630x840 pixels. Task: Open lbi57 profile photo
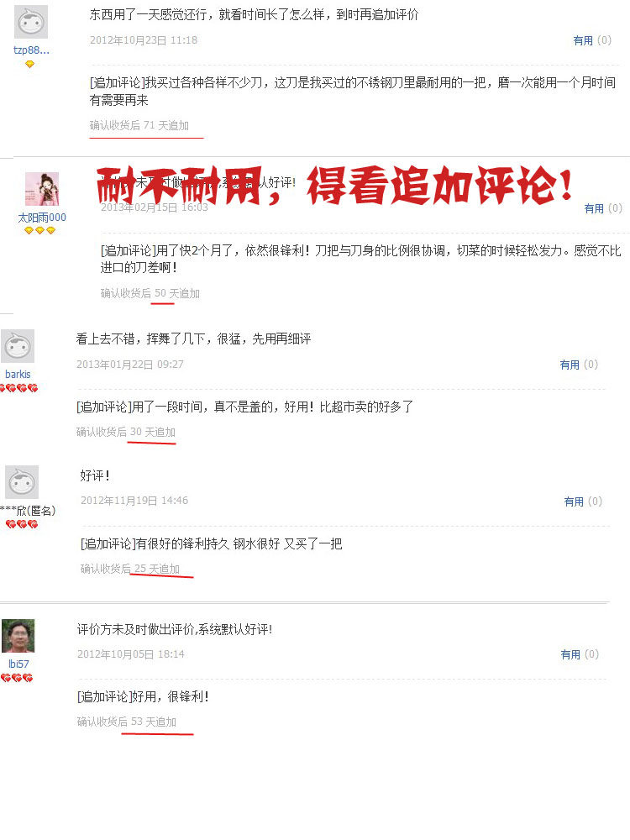[18, 636]
